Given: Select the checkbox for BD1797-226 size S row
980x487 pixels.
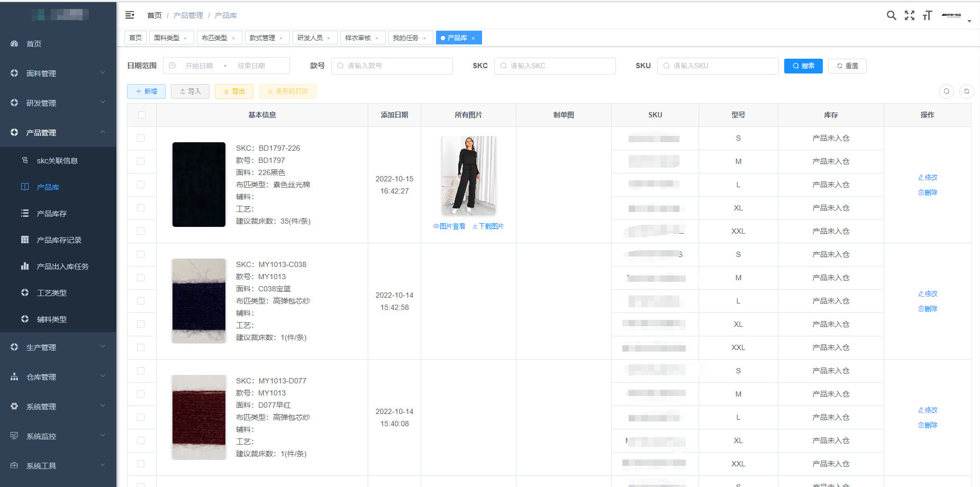Looking at the screenshot, I should [141, 138].
